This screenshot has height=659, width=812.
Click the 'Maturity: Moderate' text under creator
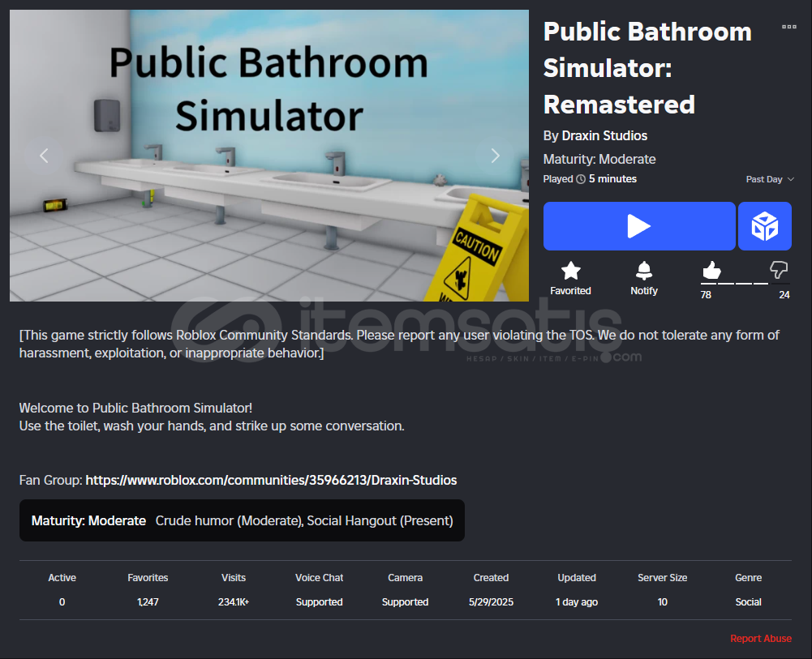(x=599, y=159)
